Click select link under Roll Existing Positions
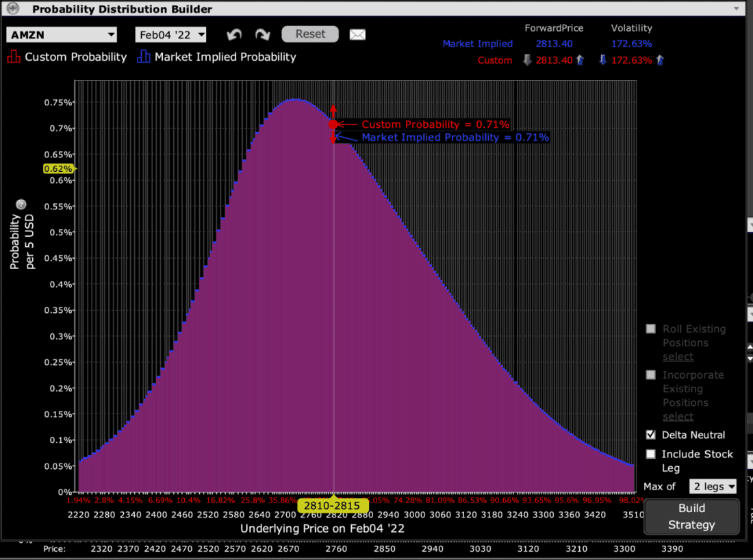 (678, 357)
